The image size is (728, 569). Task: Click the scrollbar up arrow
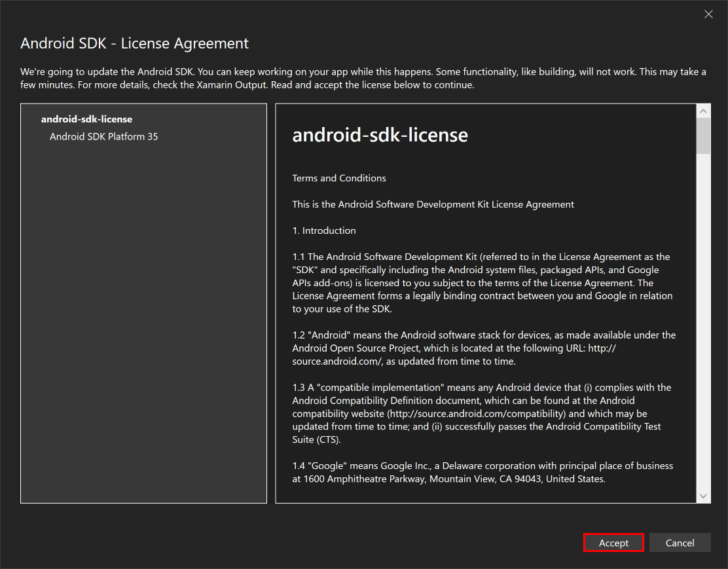point(704,109)
